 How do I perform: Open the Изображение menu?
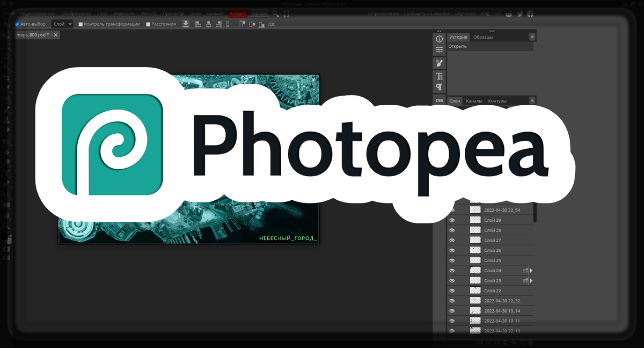tap(76, 13)
